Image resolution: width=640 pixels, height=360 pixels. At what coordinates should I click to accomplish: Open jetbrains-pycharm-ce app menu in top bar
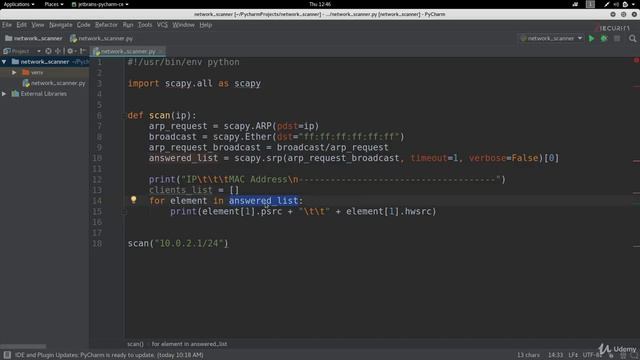pyautogui.click(x=100, y=4)
